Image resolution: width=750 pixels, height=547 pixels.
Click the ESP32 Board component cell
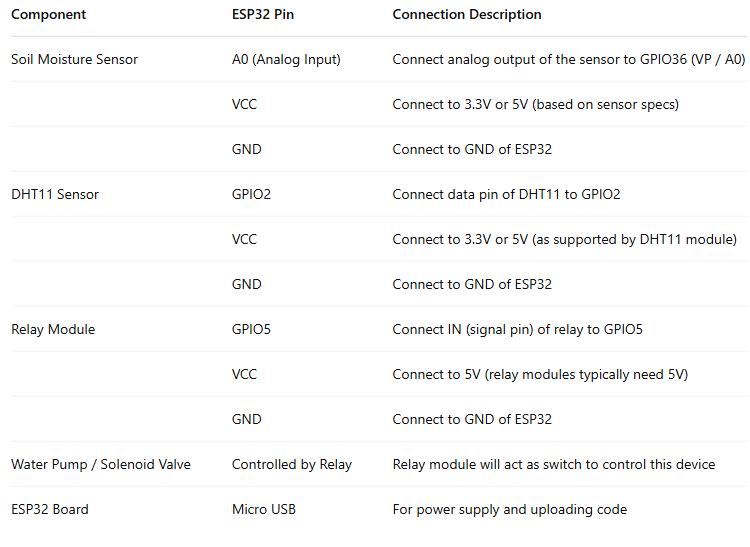[50, 509]
